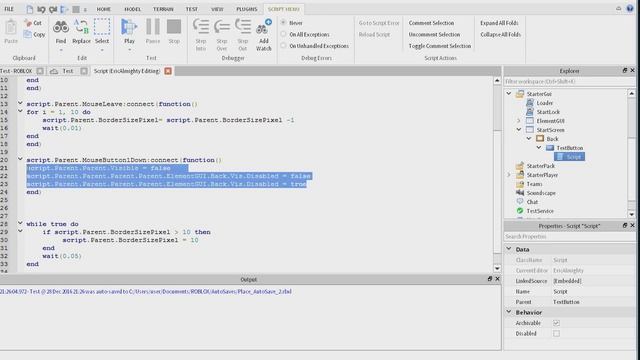Screen dimensions: 640x360
Task: Click the help question mark icon
Action: coord(630,9)
